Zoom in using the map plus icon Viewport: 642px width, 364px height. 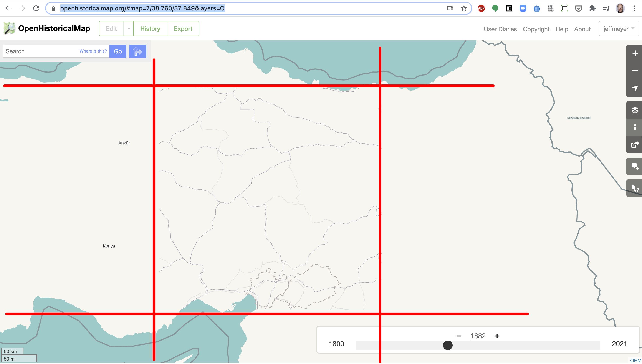(635, 53)
